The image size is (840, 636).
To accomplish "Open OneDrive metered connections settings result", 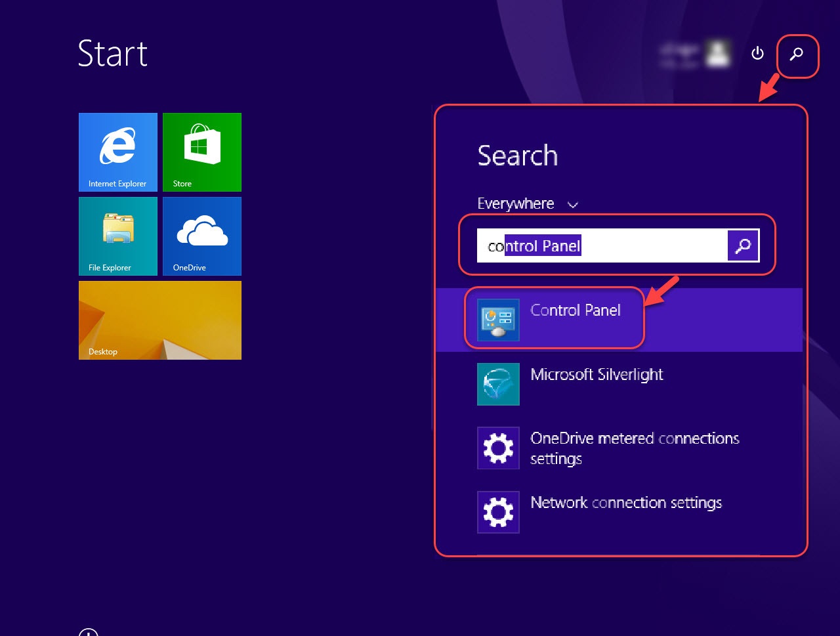I will (619, 448).
